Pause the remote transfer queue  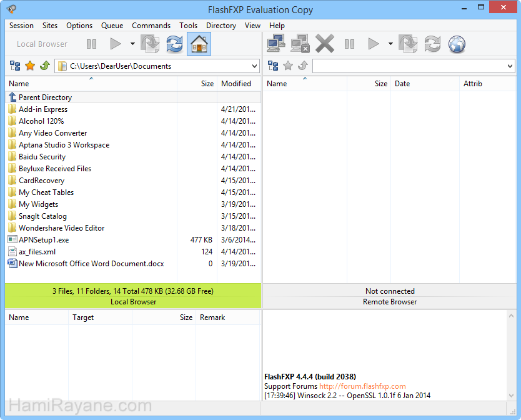pyautogui.click(x=349, y=44)
